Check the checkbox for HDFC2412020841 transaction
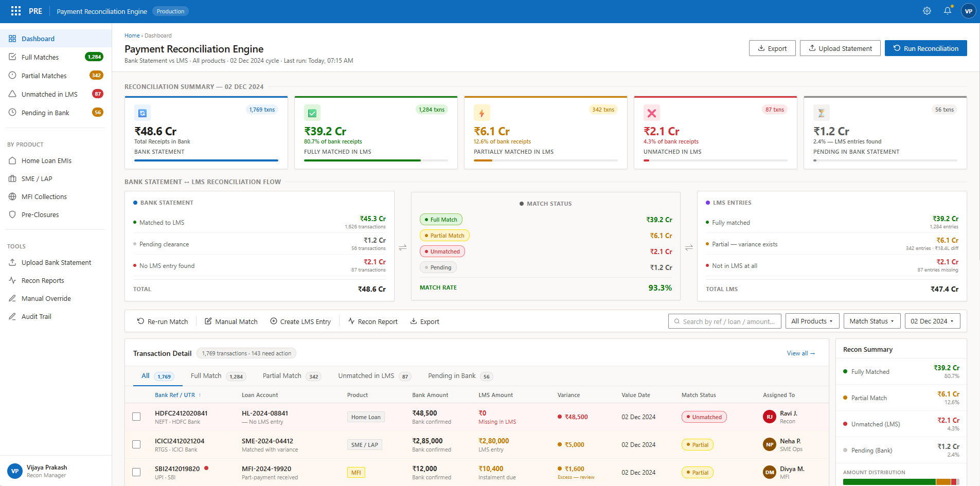The image size is (980, 486). click(136, 417)
